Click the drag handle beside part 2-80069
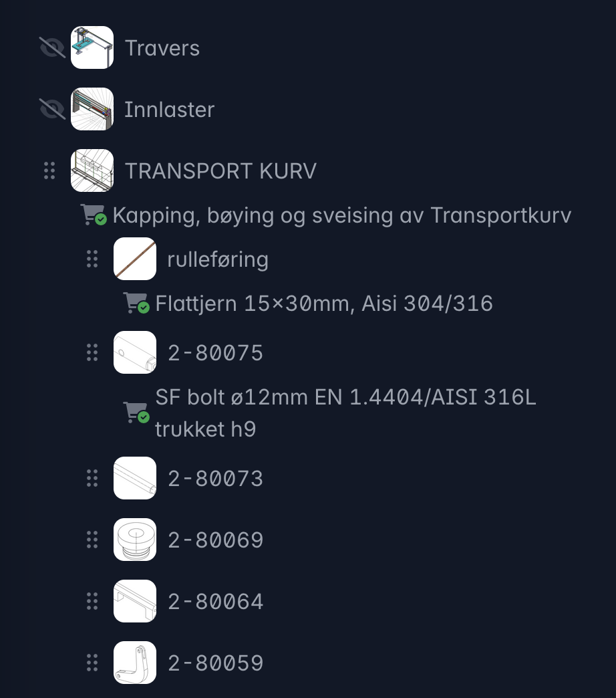Screen dimensions: 616x698 [92, 540]
